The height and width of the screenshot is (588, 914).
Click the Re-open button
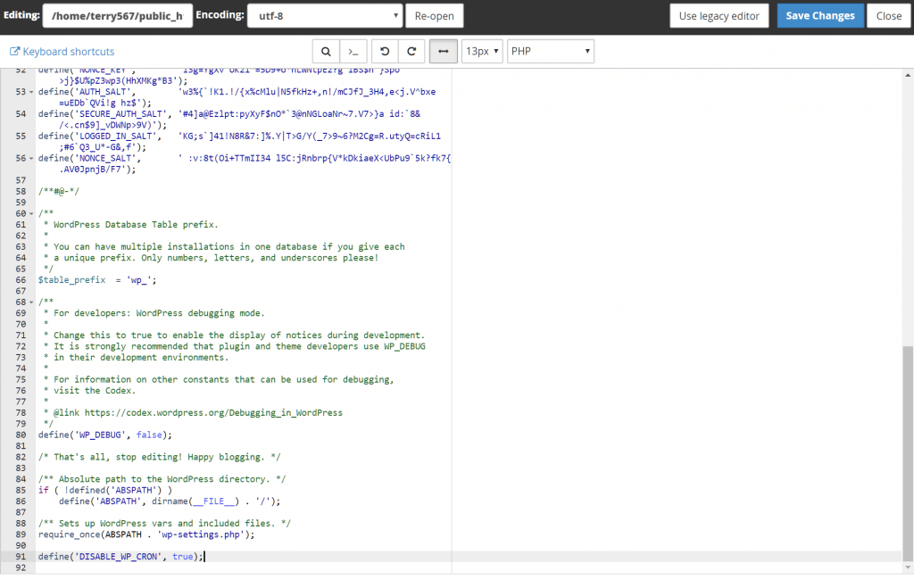point(436,15)
